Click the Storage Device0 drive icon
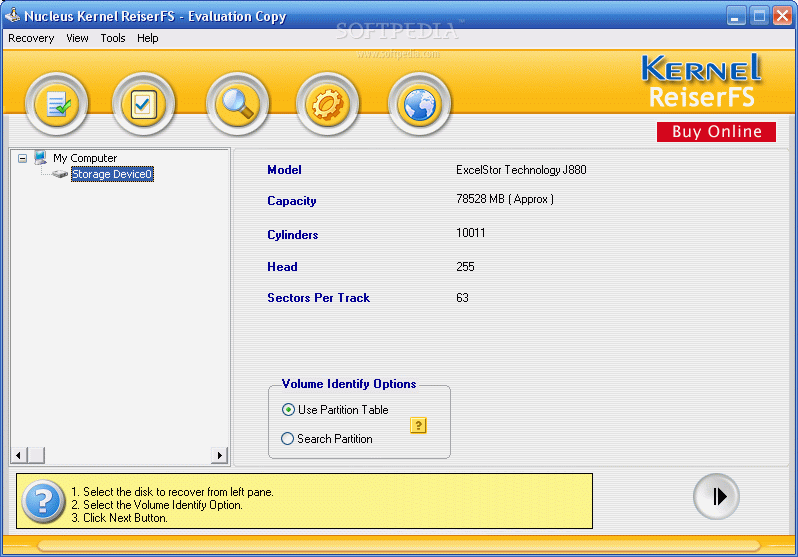The width and height of the screenshot is (798, 557). [60, 174]
